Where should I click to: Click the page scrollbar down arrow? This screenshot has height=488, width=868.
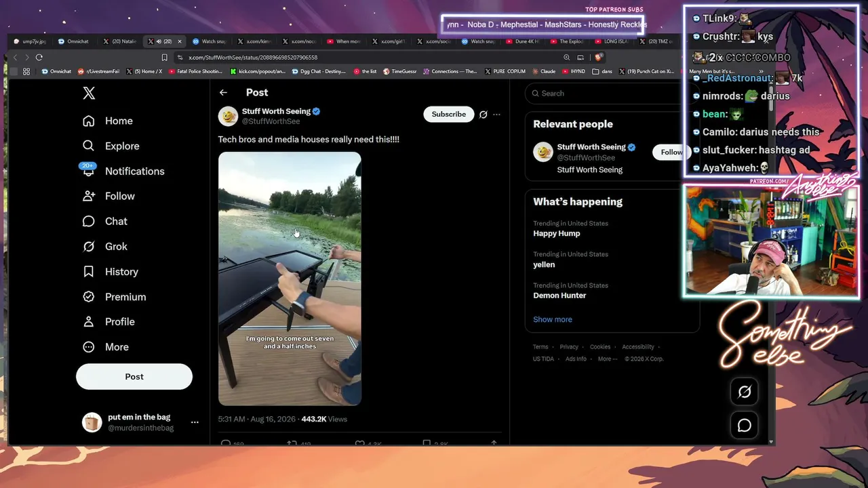tap(770, 442)
